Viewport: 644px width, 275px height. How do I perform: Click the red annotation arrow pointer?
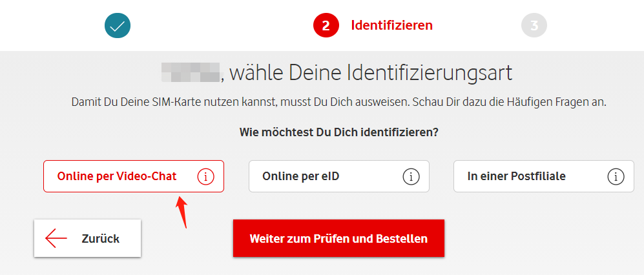182,212
